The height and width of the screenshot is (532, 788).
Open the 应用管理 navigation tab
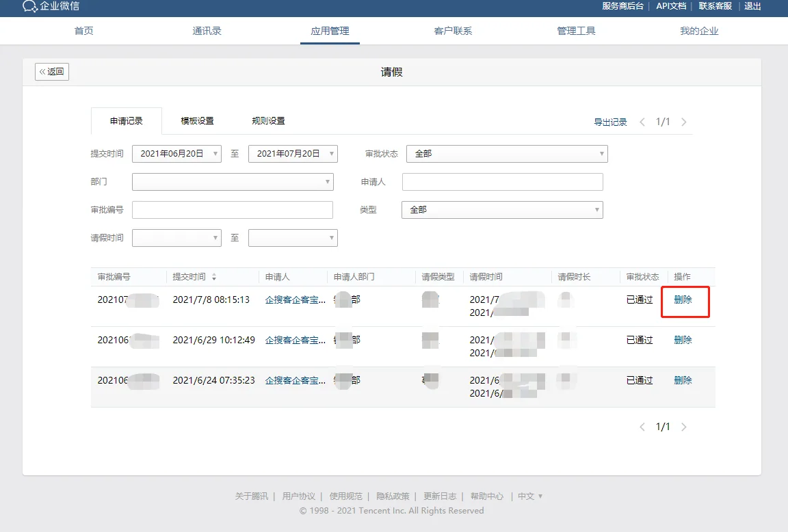[330, 31]
